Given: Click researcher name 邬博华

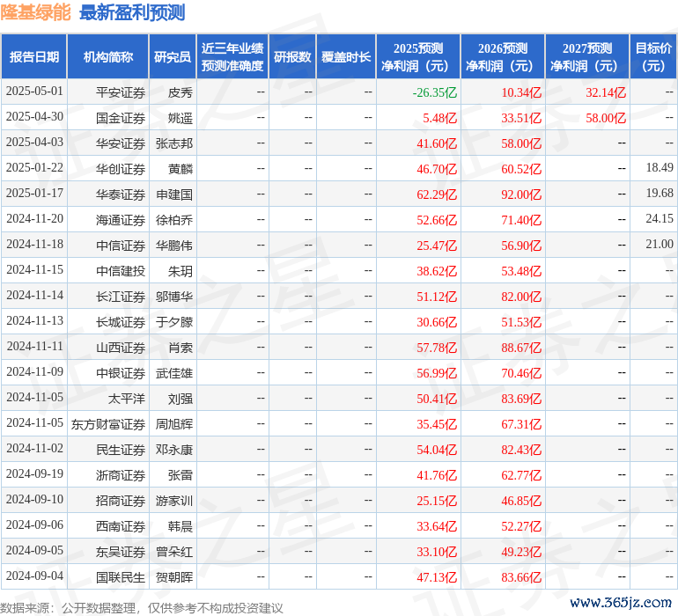Looking at the screenshot, I should 173,297.
